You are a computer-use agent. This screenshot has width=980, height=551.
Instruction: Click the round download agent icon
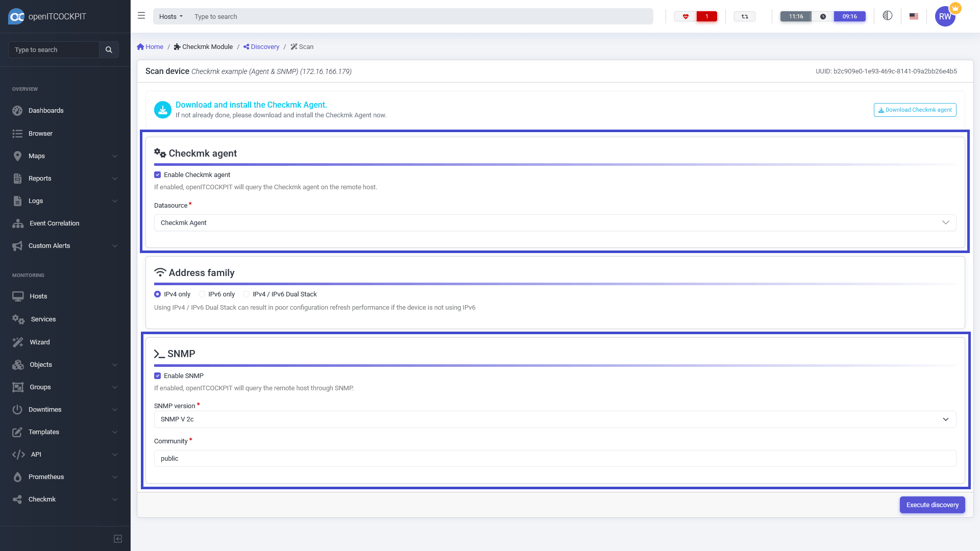pyautogui.click(x=163, y=110)
